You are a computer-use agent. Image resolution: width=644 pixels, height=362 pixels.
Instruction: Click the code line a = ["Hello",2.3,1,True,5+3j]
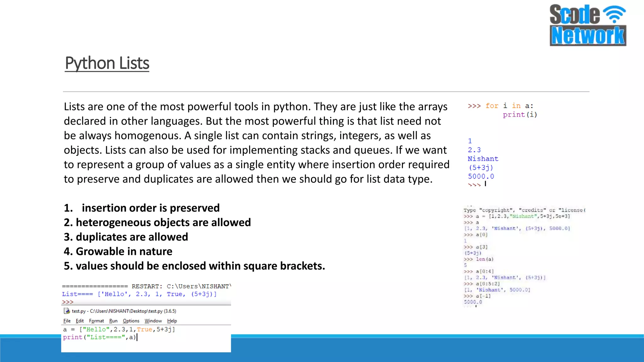[x=119, y=329]
